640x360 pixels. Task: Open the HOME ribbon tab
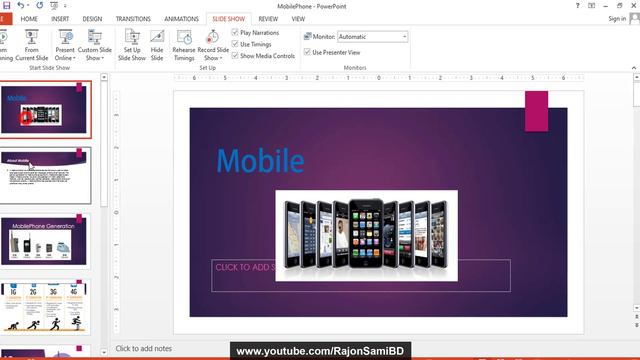pos(29,19)
